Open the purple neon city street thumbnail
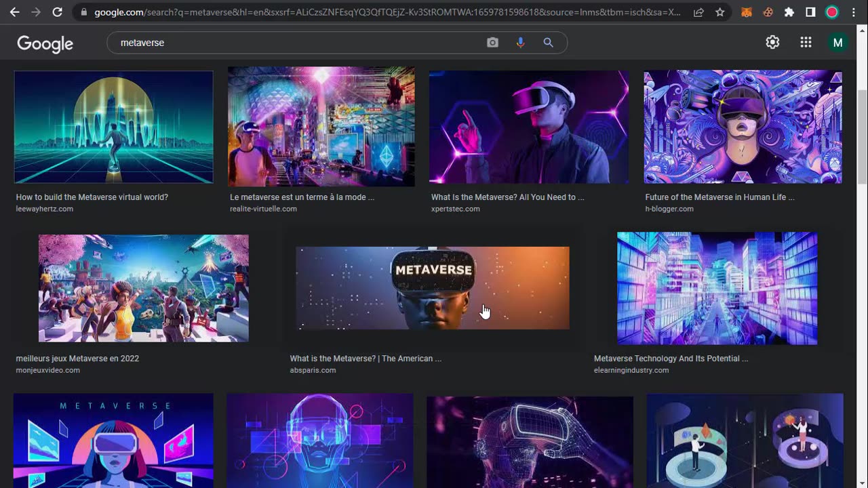Viewport: 868px width, 488px height. pos(717,288)
